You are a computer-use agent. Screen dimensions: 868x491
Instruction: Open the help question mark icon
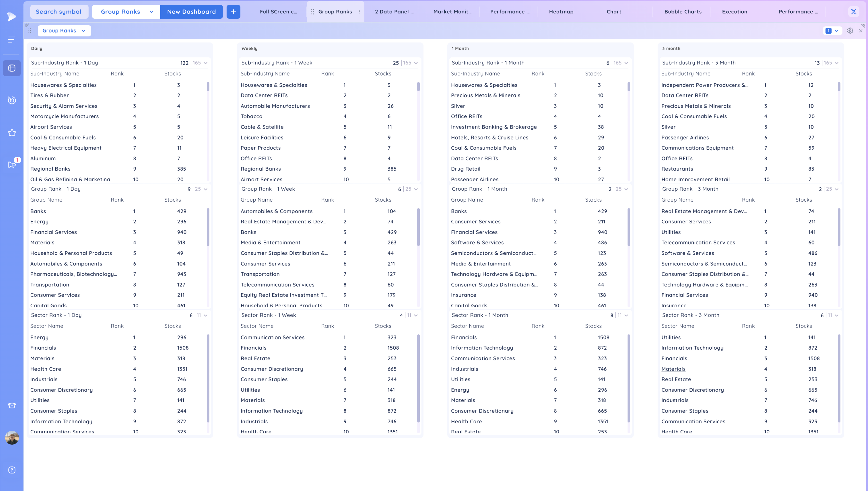pyautogui.click(x=12, y=470)
